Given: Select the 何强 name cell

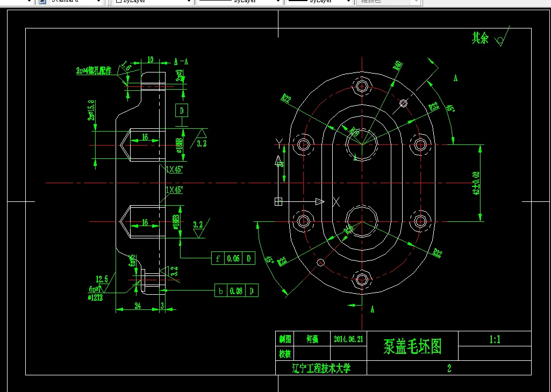Looking at the screenshot, I should 312,339.
